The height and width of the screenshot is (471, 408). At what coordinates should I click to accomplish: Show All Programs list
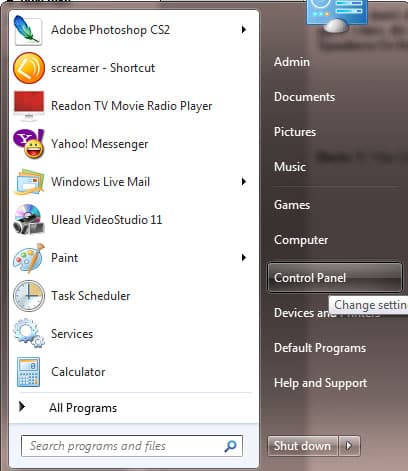pos(83,408)
